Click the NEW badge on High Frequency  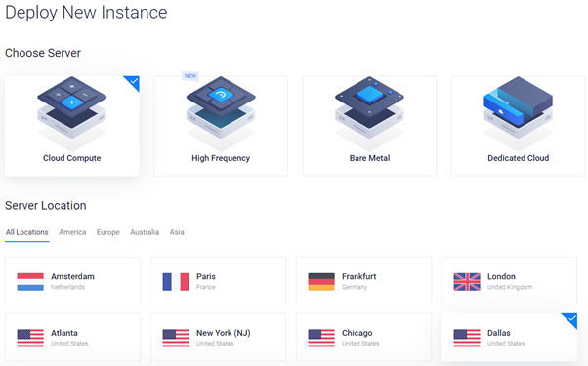coord(190,76)
